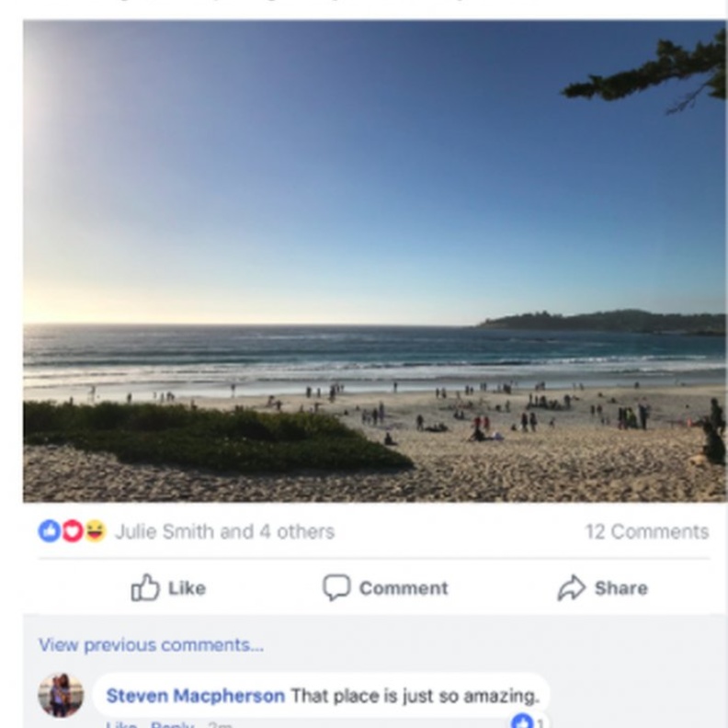Click the laughing Haha reaction emoji

click(95, 531)
